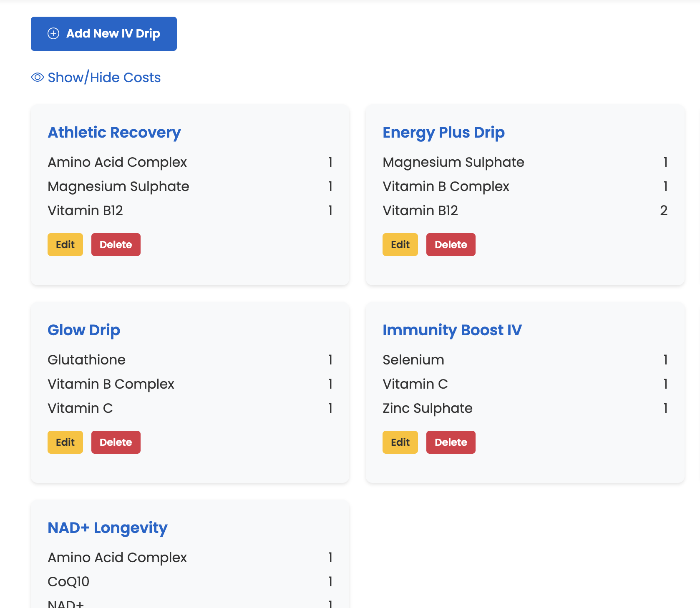Open the Athletic Recovery title
This screenshot has height=608, width=700.
coord(114,132)
